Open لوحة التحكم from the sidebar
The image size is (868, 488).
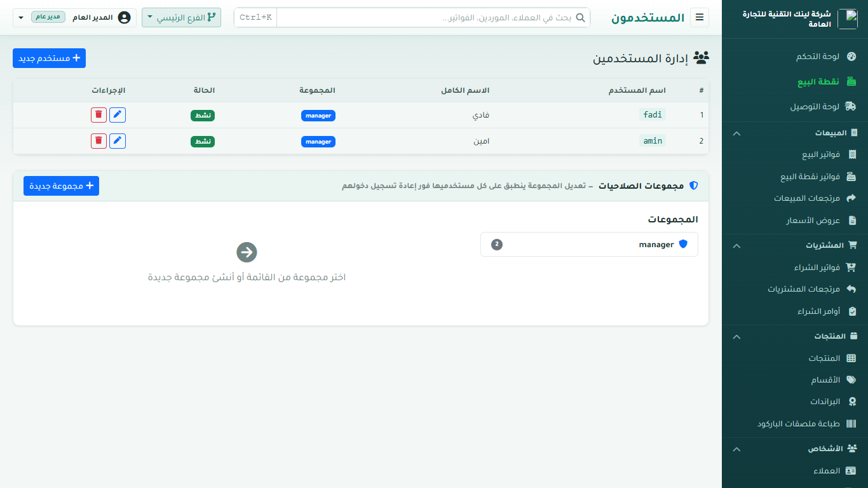795,57
